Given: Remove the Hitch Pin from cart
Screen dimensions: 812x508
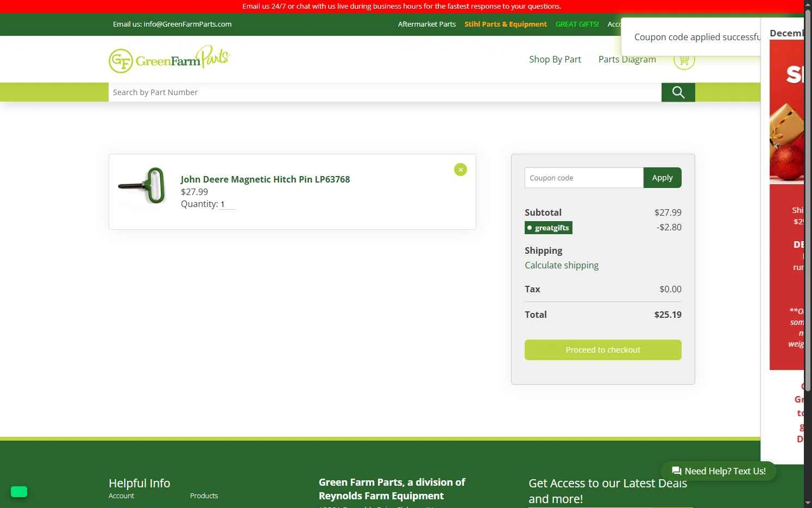Looking at the screenshot, I should pos(460,170).
